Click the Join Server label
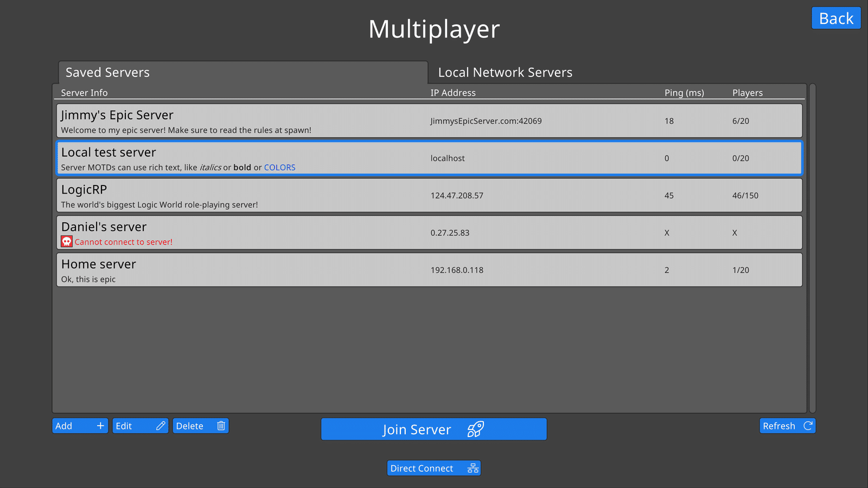This screenshot has width=868, height=488. (x=417, y=430)
